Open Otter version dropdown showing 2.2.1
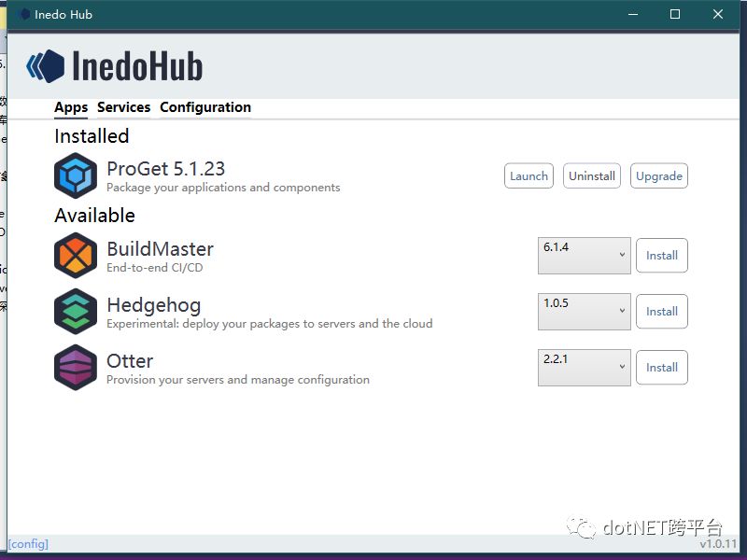This screenshot has height=560, width=747. click(x=585, y=367)
